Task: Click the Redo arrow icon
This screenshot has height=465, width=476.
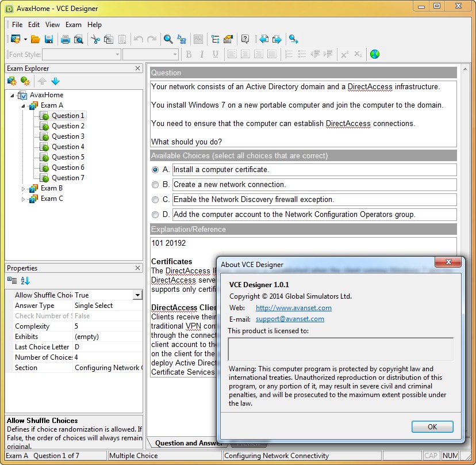Action: [152, 39]
